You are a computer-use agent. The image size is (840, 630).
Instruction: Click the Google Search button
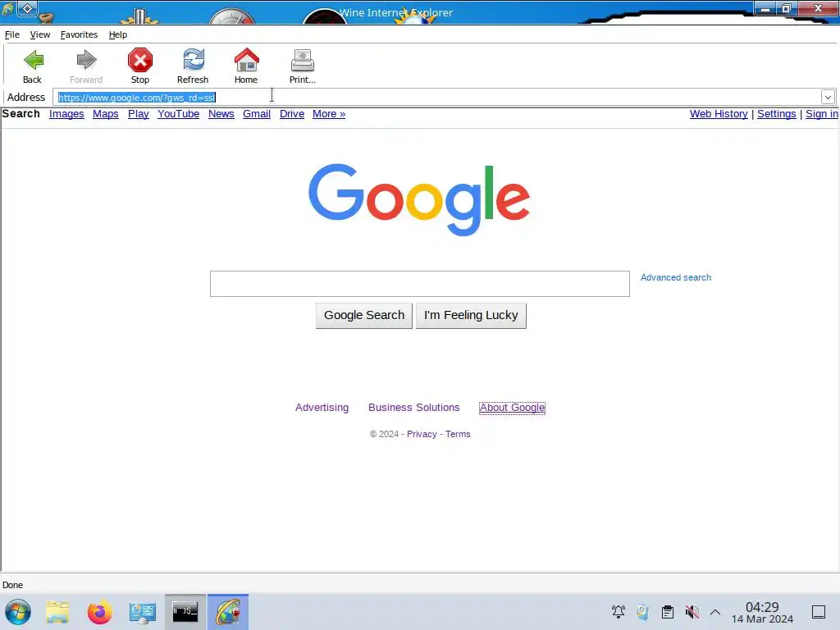point(364,316)
